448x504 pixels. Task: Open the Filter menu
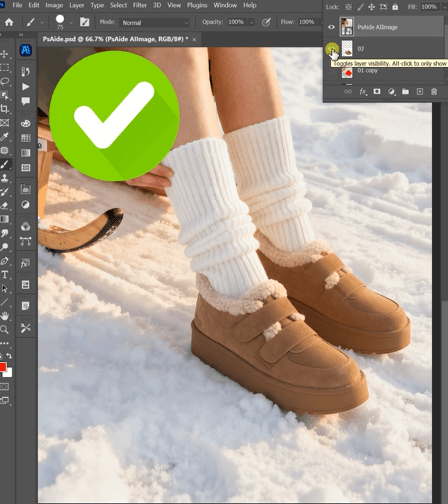click(140, 5)
